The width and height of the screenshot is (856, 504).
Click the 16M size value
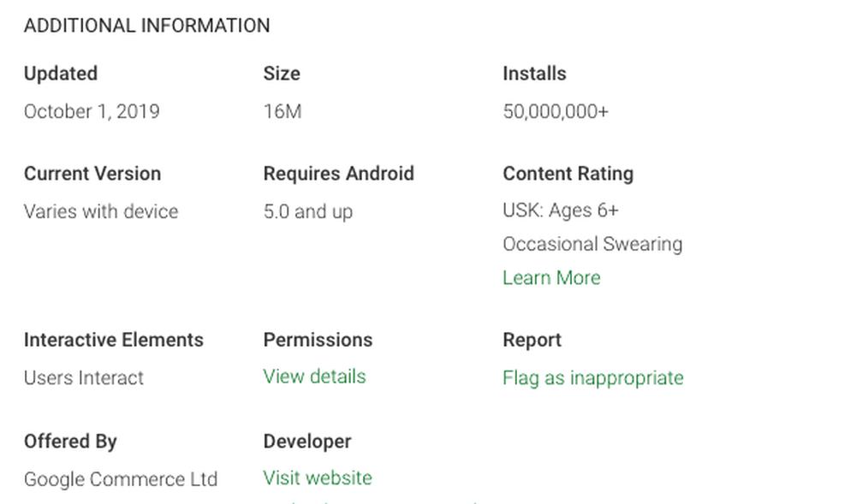[x=282, y=112]
